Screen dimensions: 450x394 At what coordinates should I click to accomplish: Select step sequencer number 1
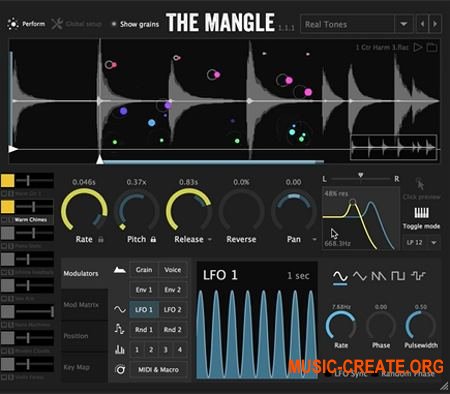click(x=137, y=350)
